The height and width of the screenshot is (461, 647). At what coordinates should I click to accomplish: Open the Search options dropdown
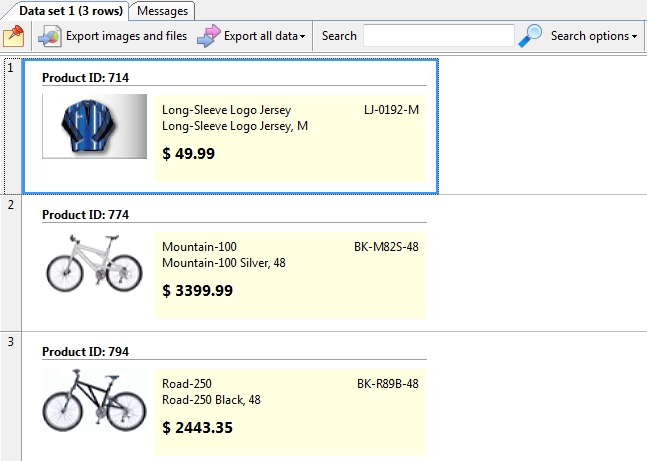(594, 36)
